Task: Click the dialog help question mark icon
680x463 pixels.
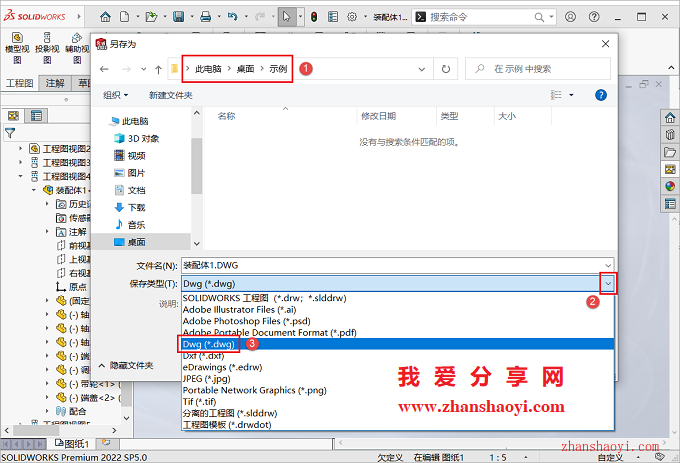Action: (601, 95)
